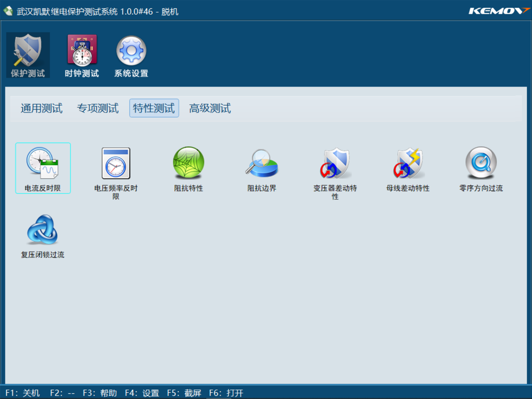The width and height of the screenshot is (532, 399).
Task: Switch to the 通用测试 tab
Action: click(x=41, y=108)
